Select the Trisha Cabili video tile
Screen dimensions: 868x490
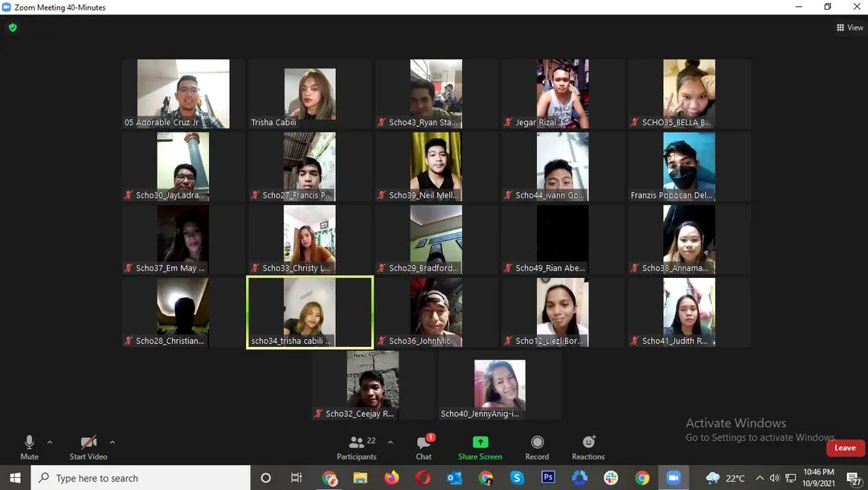309,94
